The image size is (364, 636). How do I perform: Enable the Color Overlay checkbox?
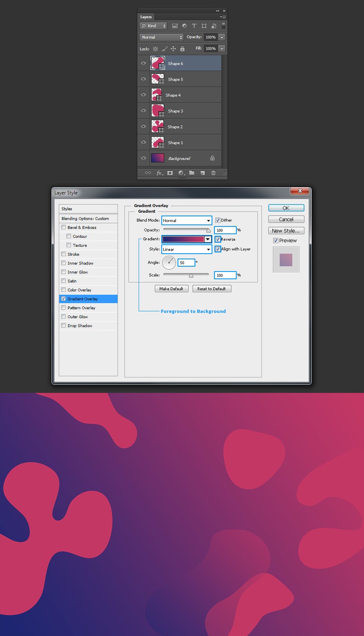63,290
